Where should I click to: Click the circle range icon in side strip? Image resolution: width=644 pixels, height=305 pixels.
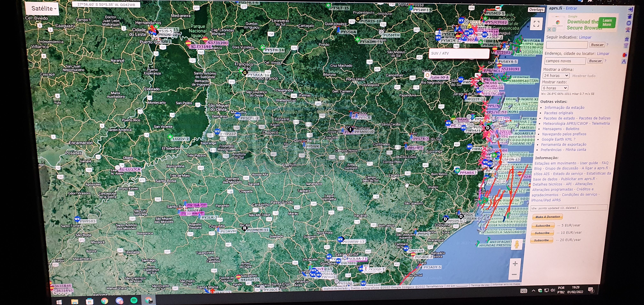pos(629,23)
